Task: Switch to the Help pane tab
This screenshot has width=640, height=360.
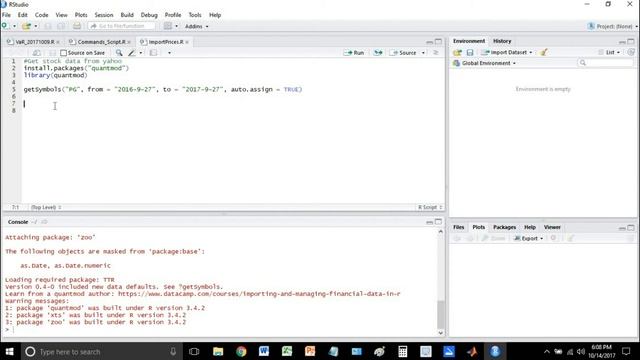Action: pos(530,227)
